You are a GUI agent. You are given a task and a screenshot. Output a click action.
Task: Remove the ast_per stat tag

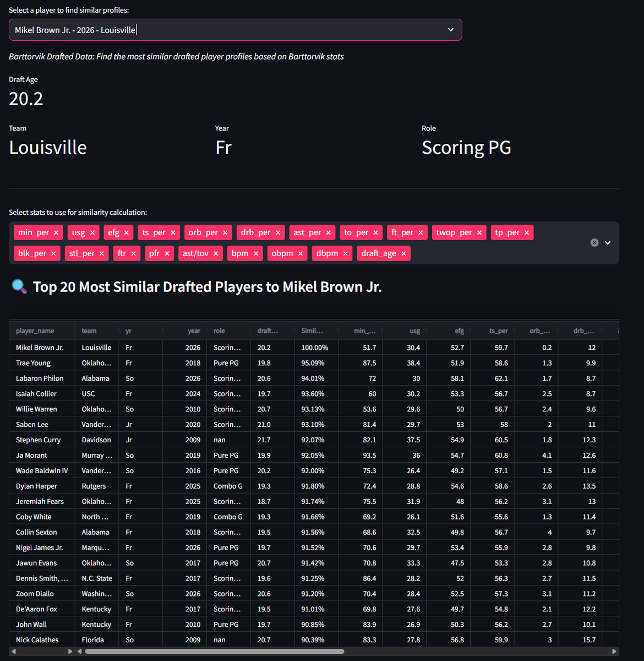[x=329, y=233]
